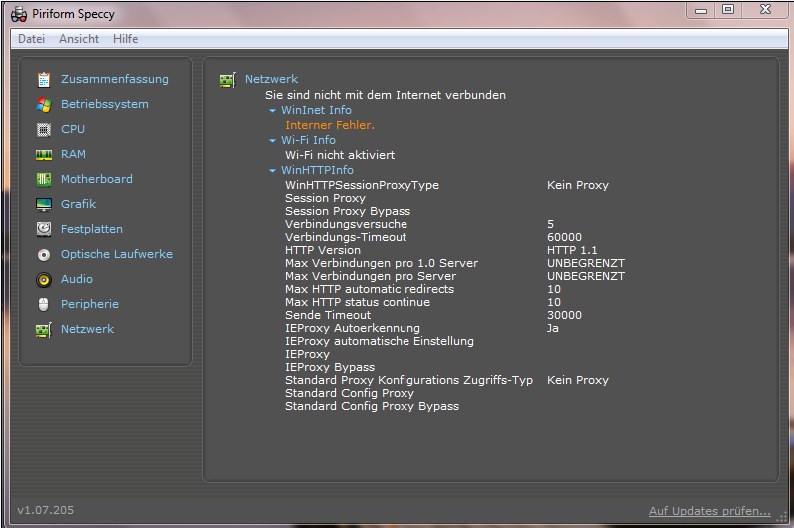Screen dimensions: 794x528
Task: Open the Festplatten section
Action: [92, 229]
